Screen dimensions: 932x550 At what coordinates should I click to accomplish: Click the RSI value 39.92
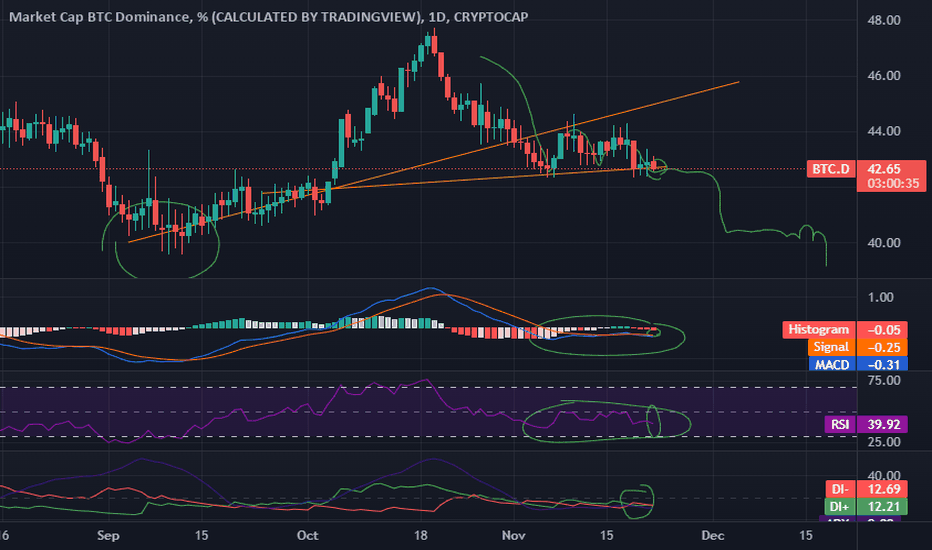pyautogui.click(x=883, y=425)
